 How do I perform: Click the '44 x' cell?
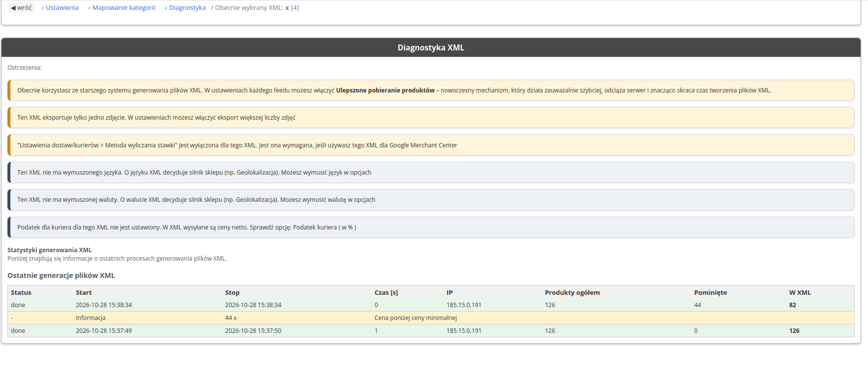tap(231, 318)
